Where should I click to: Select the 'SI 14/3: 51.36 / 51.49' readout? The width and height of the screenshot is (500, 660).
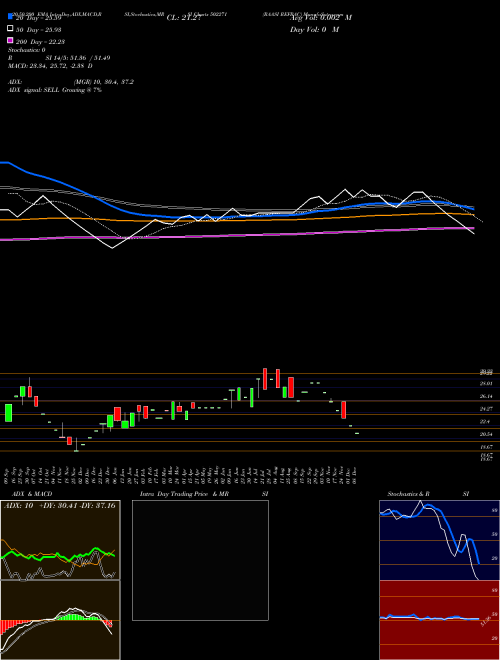click(78, 58)
